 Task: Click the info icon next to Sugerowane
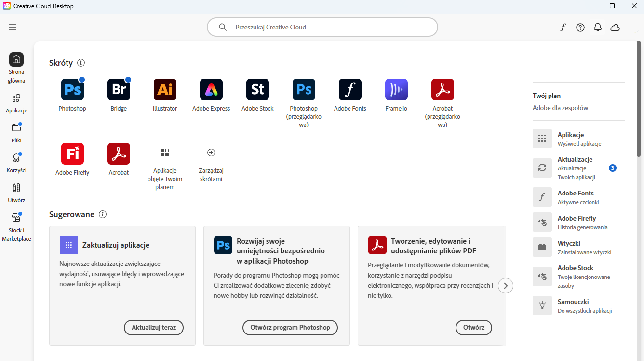click(103, 214)
